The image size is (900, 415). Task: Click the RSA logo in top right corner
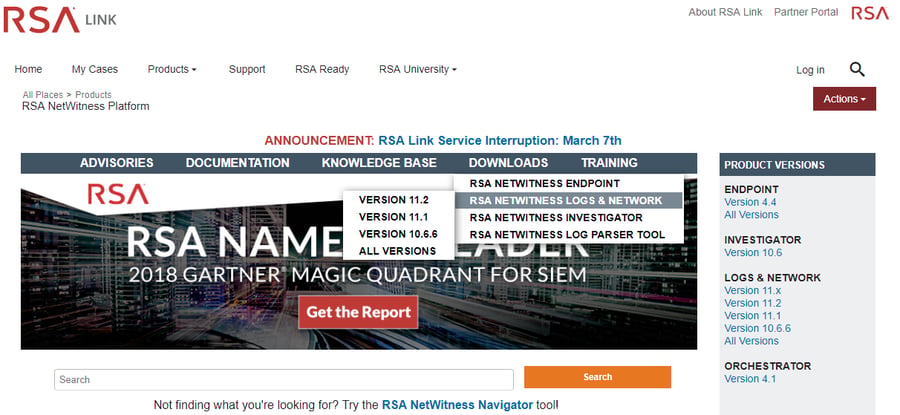click(x=870, y=13)
